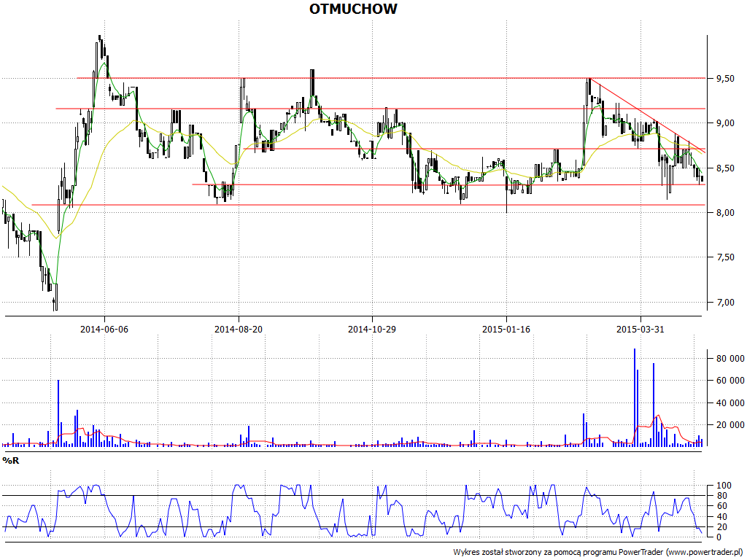
Task: Click the 40 level on %R axis
Action: coord(721,517)
